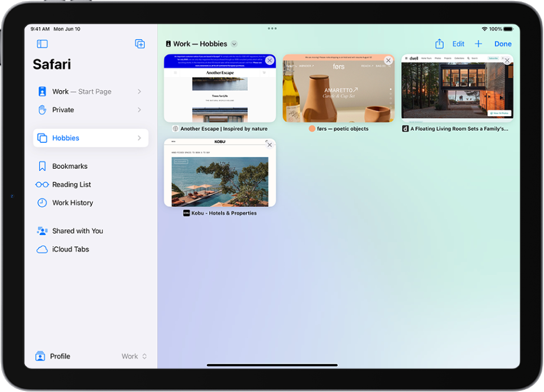544x392 pixels.
Task: Close the Kobu — Hotels & Properties tab
Action: point(269,145)
